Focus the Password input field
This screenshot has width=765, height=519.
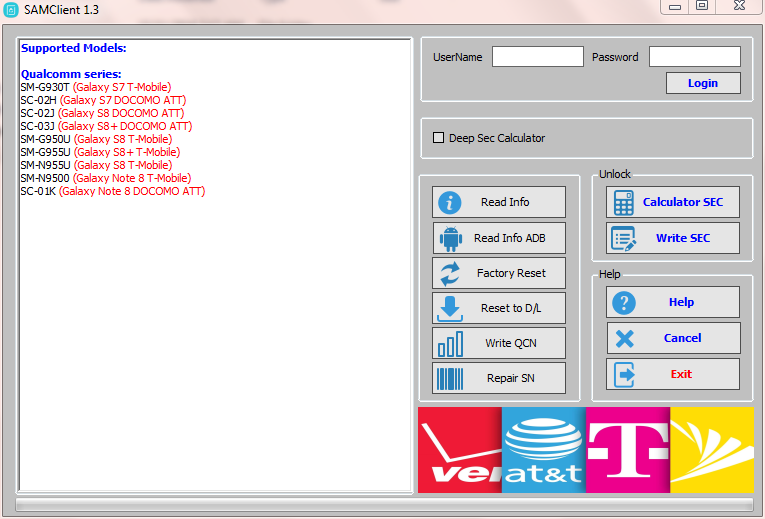click(695, 57)
